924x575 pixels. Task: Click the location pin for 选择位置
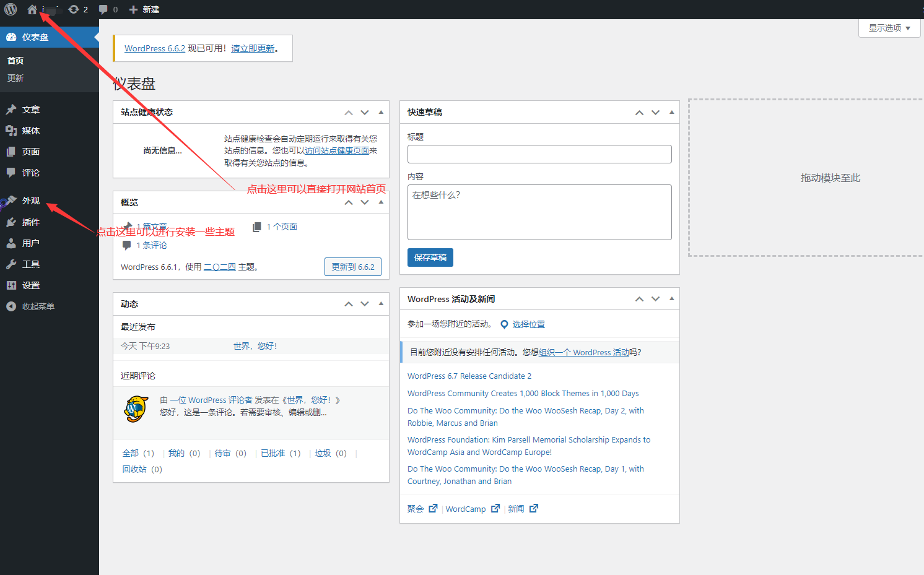[x=504, y=324]
